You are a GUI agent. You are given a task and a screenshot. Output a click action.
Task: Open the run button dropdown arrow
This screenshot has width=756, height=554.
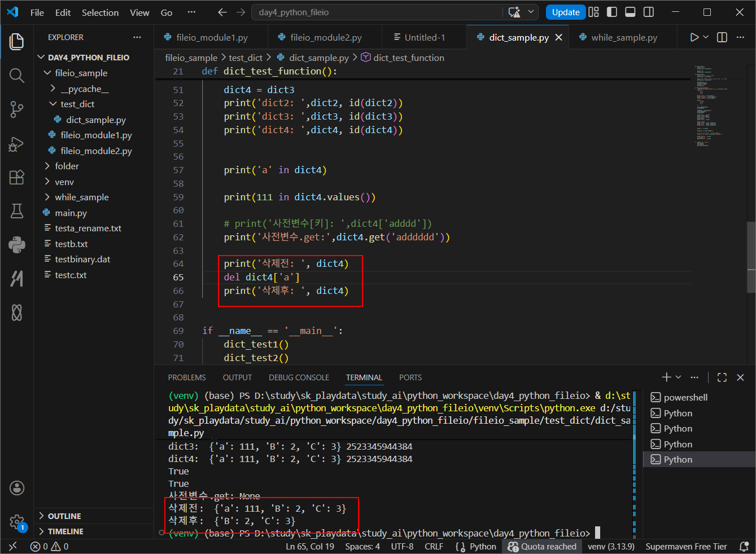tap(705, 37)
